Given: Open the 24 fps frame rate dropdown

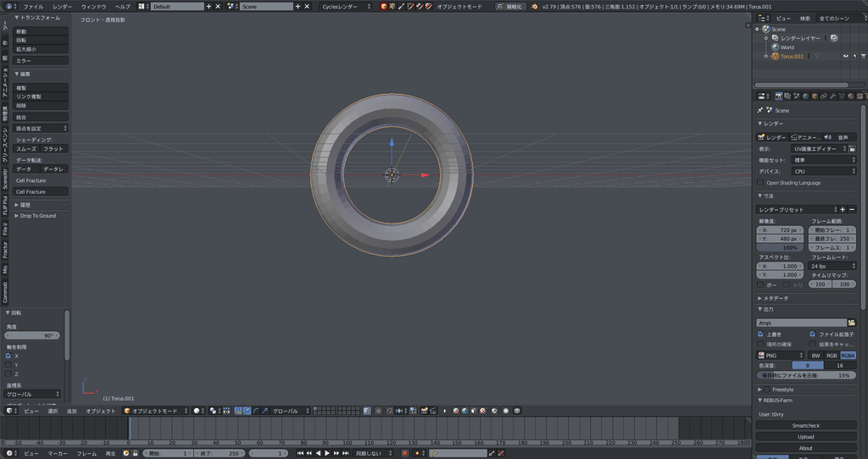Looking at the screenshot, I should (x=832, y=266).
